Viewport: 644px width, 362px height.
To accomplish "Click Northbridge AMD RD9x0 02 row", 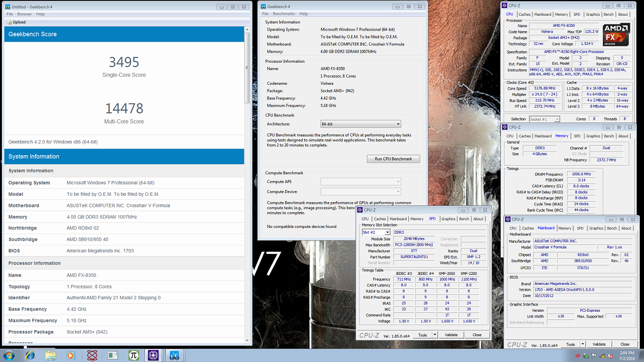I will [125, 228].
